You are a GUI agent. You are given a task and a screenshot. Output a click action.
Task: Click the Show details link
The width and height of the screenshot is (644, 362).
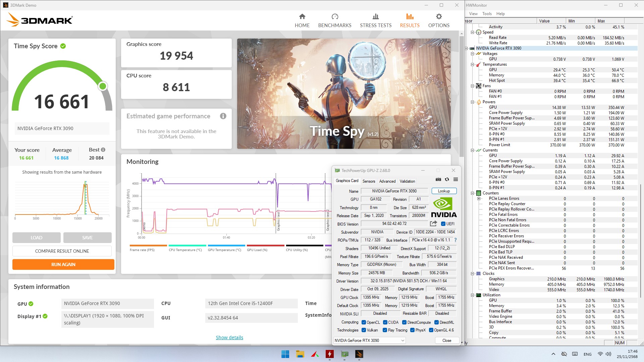[229, 338]
